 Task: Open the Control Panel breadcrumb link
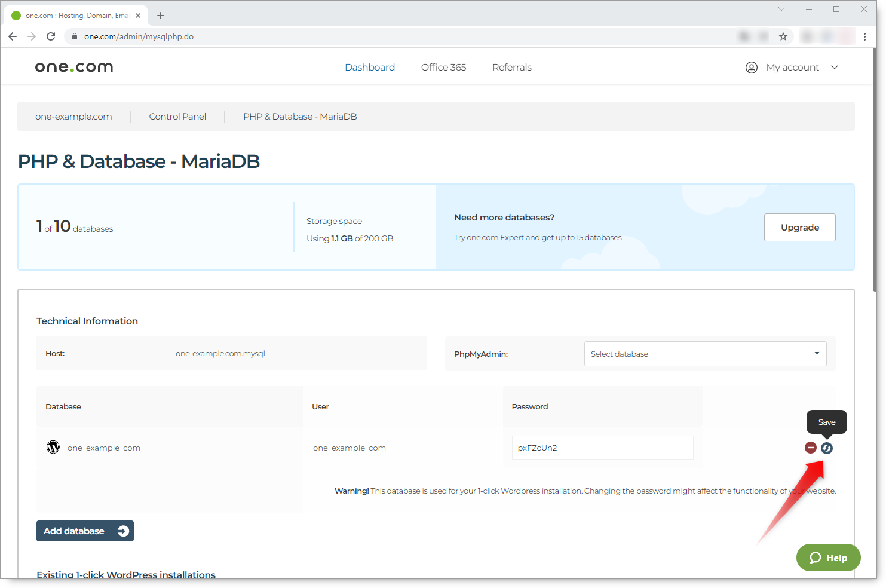(177, 116)
